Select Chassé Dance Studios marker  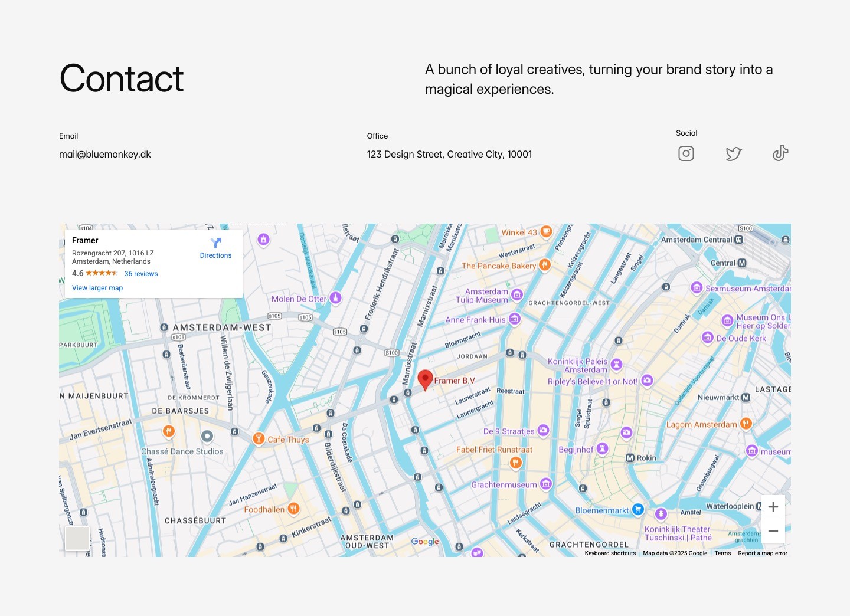click(207, 437)
